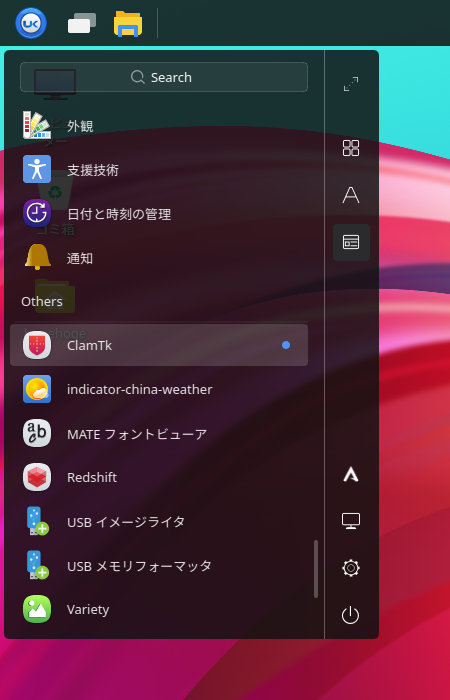Select the USB メモリフォーマッタ label
This screenshot has width=450, height=700.
[139, 566]
